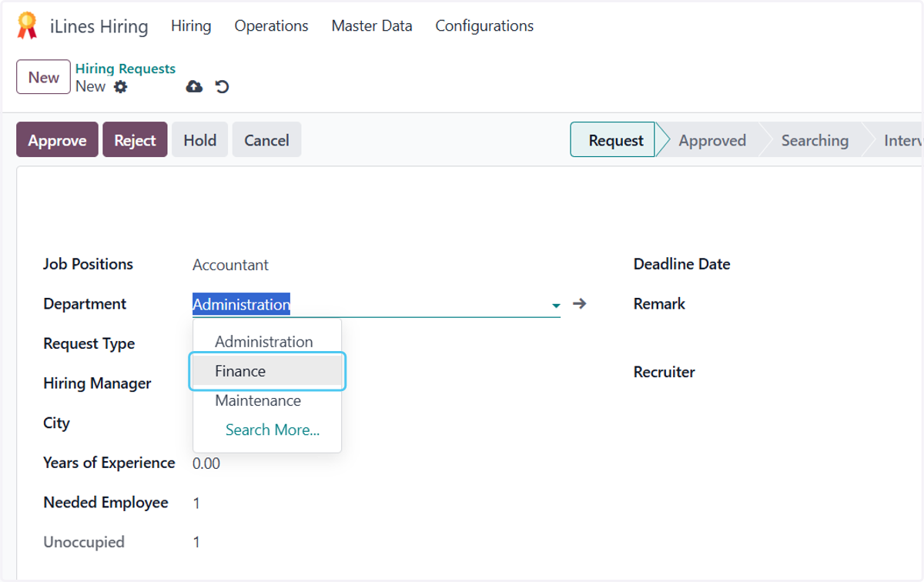Viewport: 924px width, 582px height.
Task: Expand the Department dropdown caret
Action: 556,306
